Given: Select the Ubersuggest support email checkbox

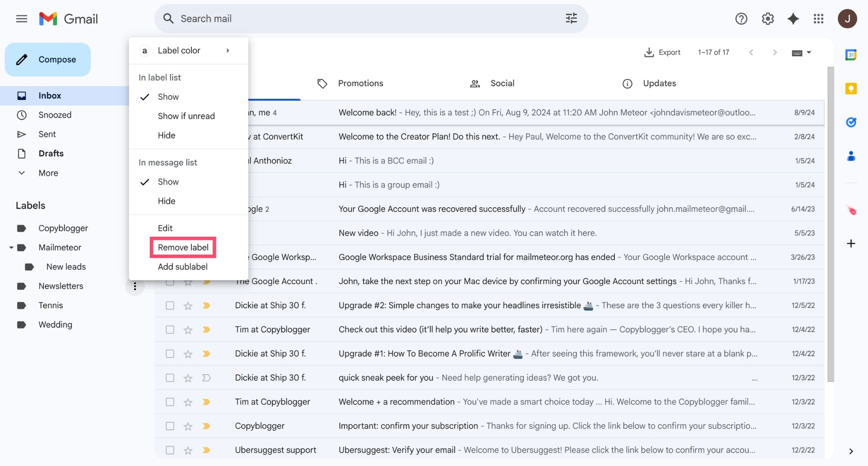Looking at the screenshot, I should pyautogui.click(x=169, y=450).
